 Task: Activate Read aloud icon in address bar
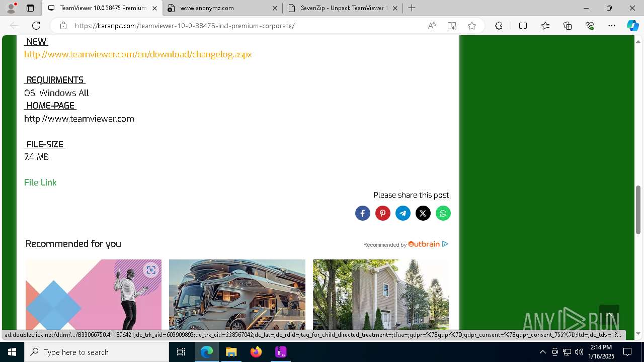coord(432,26)
